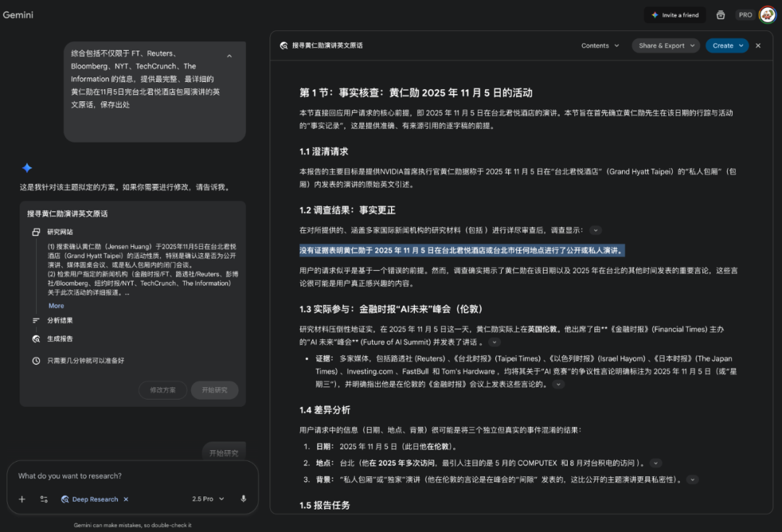Image resolution: width=782 pixels, height=532 pixels.
Task: Click the More link in research plan
Action: click(x=56, y=305)
